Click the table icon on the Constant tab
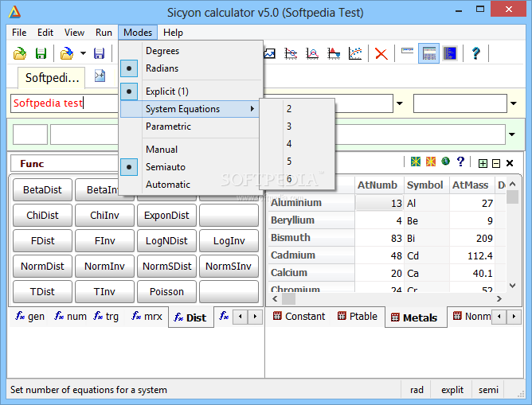Screen dimensions: 532x405 [x=277, y=316]
